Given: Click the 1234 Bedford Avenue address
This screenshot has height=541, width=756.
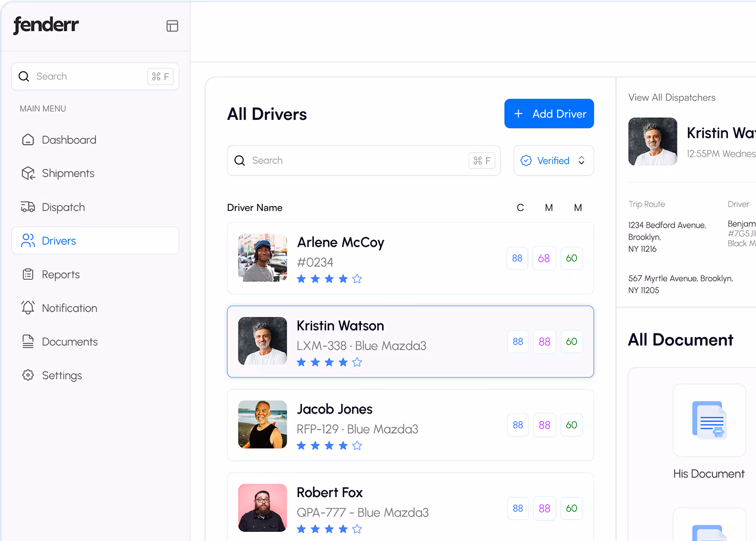Looking at the screenshot, I should (667, 237).
